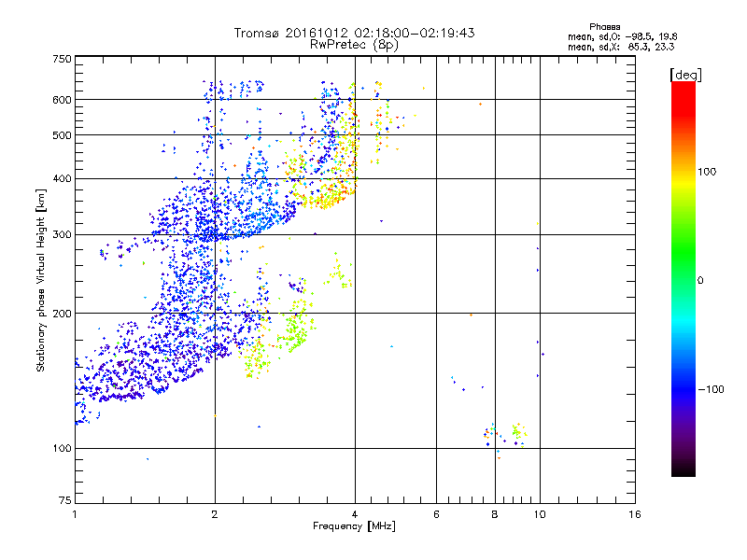Click the y-axis tick label '300'
Image resolution: width=747 pixels, height=560 pixels.
[x=62, y=235]
